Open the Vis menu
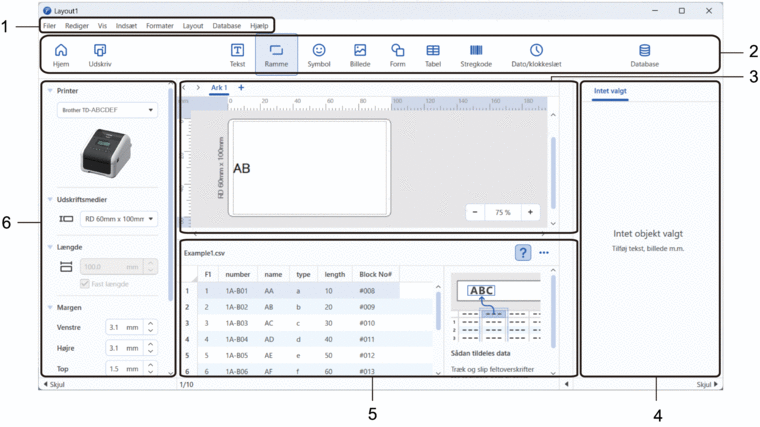 coord(102,26)
